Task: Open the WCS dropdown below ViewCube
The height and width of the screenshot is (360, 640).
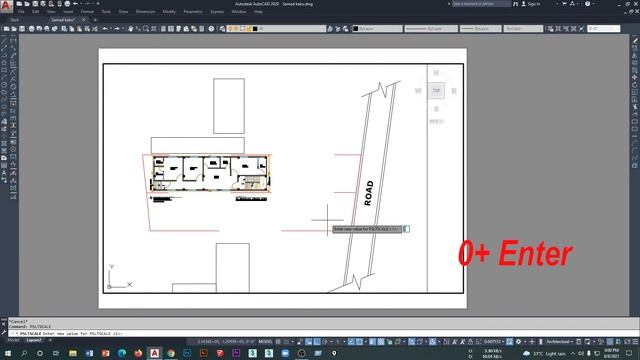Action: pos(436,122)
